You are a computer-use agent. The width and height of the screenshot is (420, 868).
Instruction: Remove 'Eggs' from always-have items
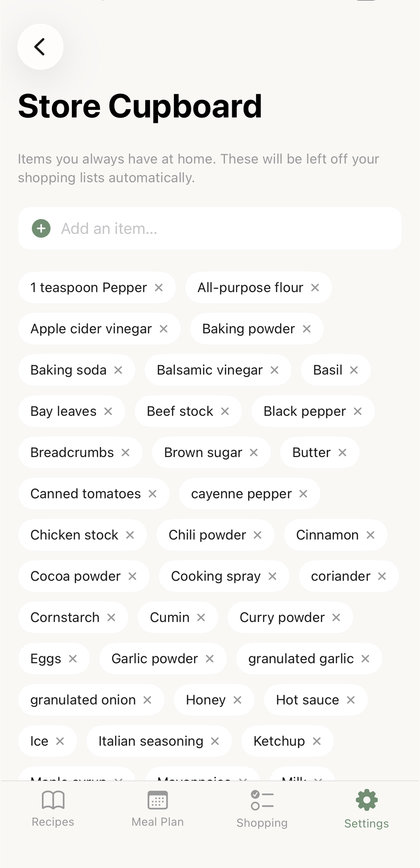click(72, 658)
